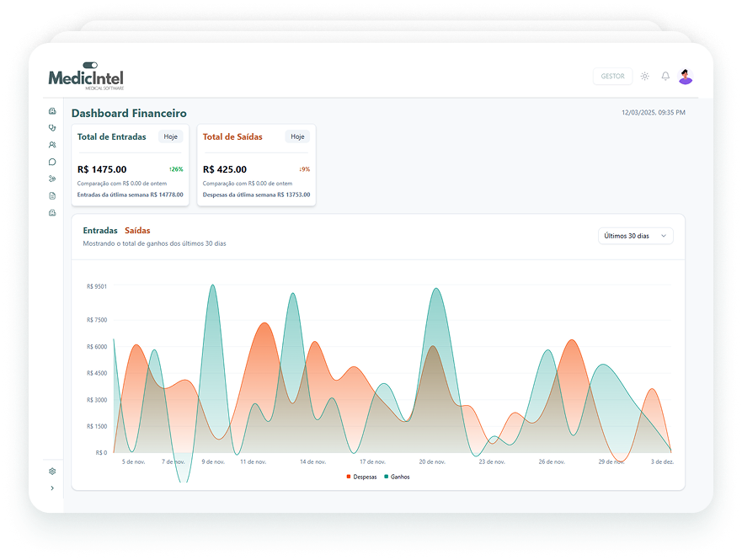Expand the sidebar with the chevron arrow
Viewport: 742px width, 560px height.
point(52,488)
